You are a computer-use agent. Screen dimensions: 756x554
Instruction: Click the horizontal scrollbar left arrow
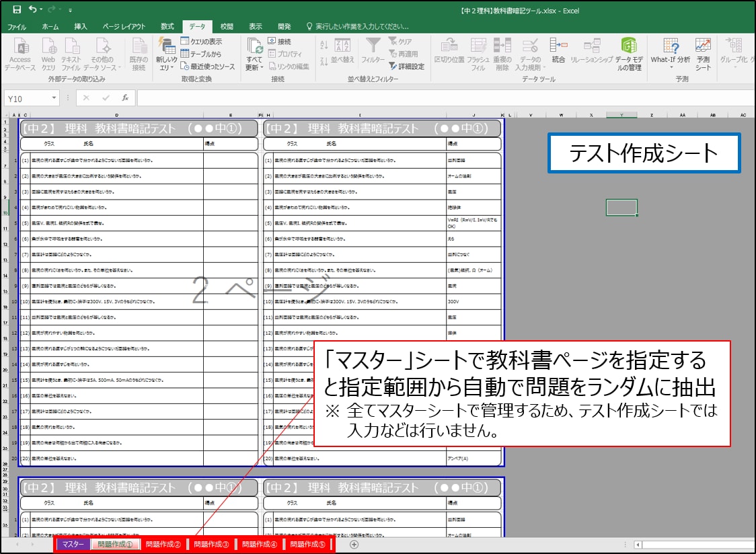click(638, 545)
